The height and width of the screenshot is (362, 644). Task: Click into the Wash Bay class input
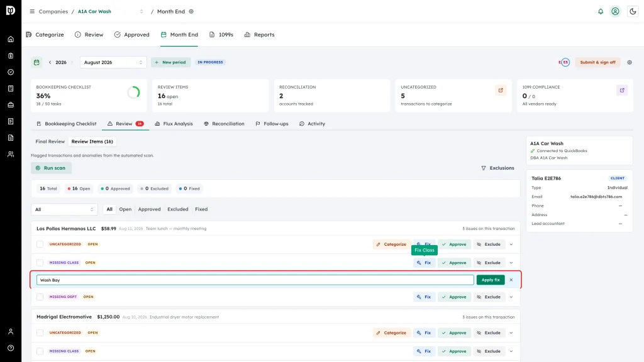(x=255, y=280)
